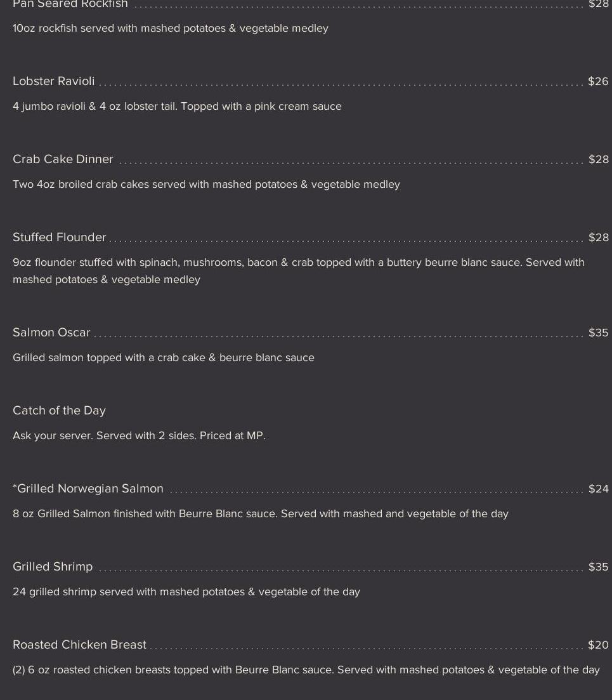Click the Lobster Ravioli dish title

tap(54, 81)
